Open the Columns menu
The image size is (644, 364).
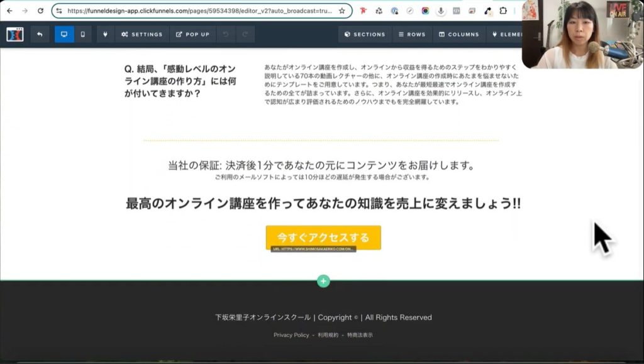pos(458,35)
